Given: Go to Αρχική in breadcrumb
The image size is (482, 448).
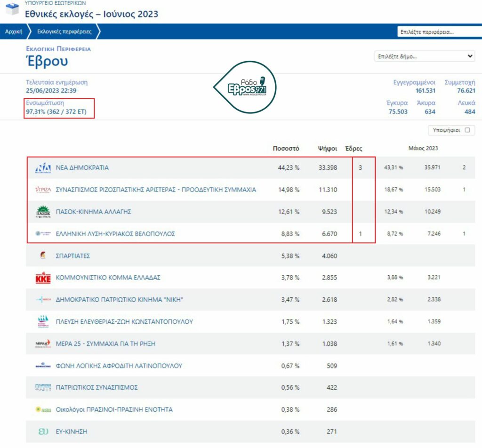Looking at the screenshot, I should click(14, 32).
